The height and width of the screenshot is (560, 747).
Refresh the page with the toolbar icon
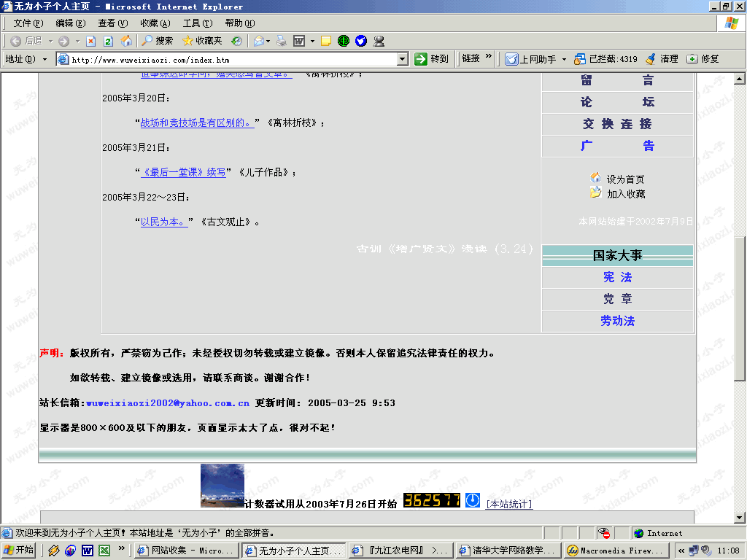pos(108,41)
